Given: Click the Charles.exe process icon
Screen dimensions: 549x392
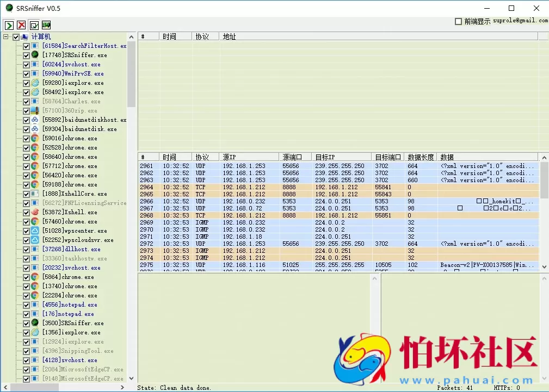Looking at the screenshot, I should click(35, 101).
